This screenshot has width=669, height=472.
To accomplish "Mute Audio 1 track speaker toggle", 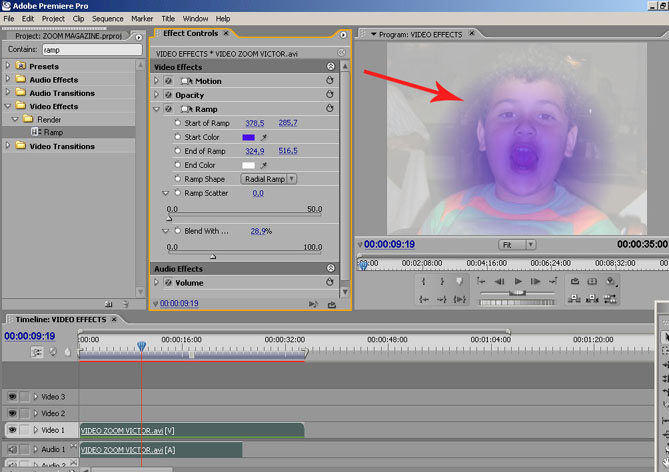I will [x=11, y=449].
